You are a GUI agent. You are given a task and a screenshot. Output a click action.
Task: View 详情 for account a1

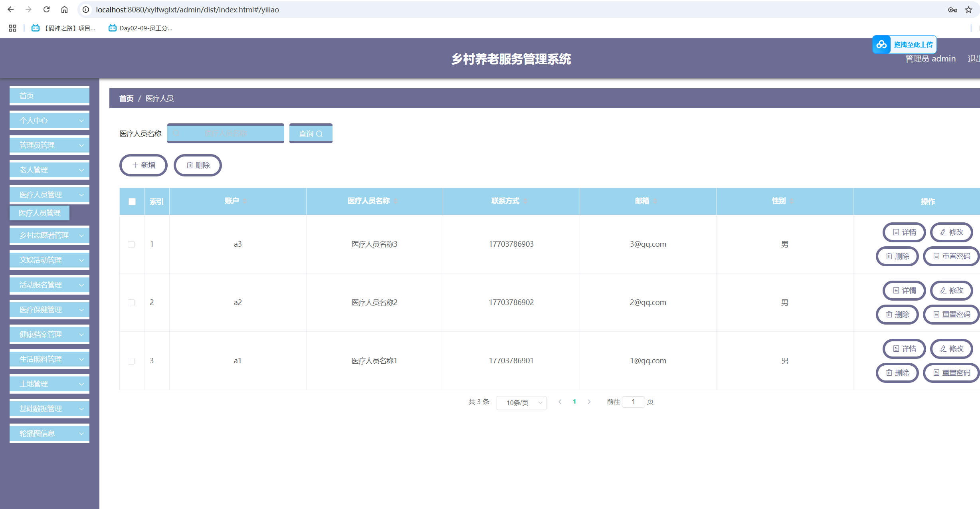904,349
